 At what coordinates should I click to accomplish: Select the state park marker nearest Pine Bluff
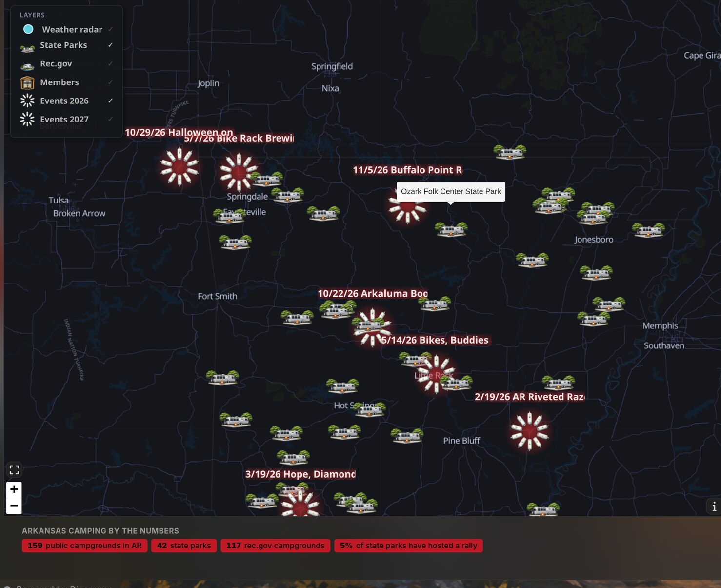[x=407, y=435]
